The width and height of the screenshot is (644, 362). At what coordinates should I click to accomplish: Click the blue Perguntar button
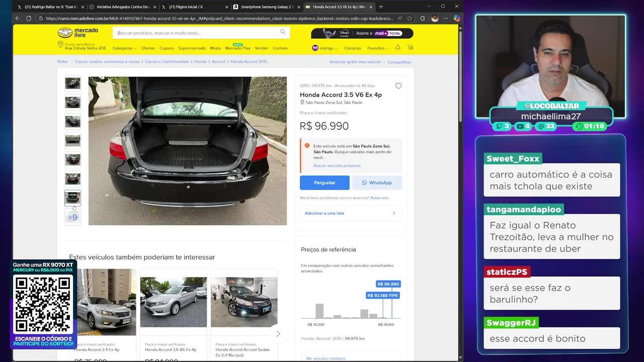point(325,183)
